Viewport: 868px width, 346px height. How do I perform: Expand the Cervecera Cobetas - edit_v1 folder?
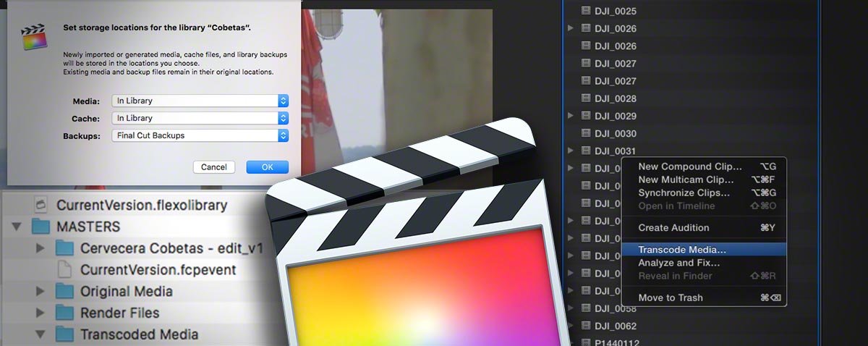41,248
